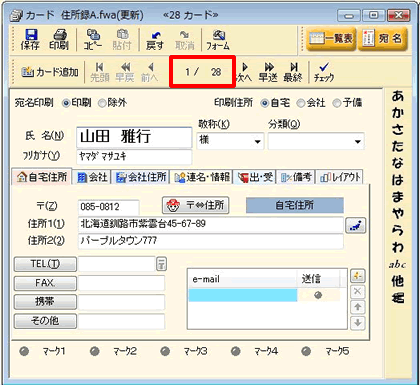Click the delete e-mail X icon
This screenshot has height=385, width=420.
(x=358, y=292)
